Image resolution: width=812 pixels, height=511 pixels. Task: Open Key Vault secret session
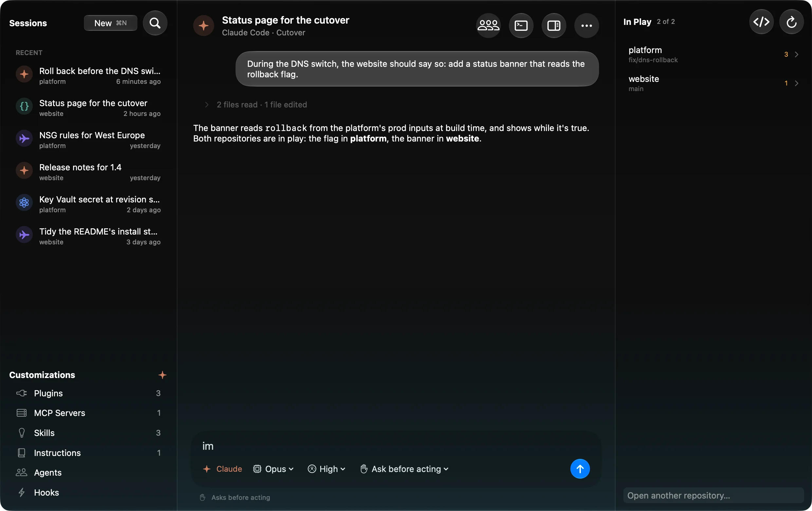click(88, 204)
